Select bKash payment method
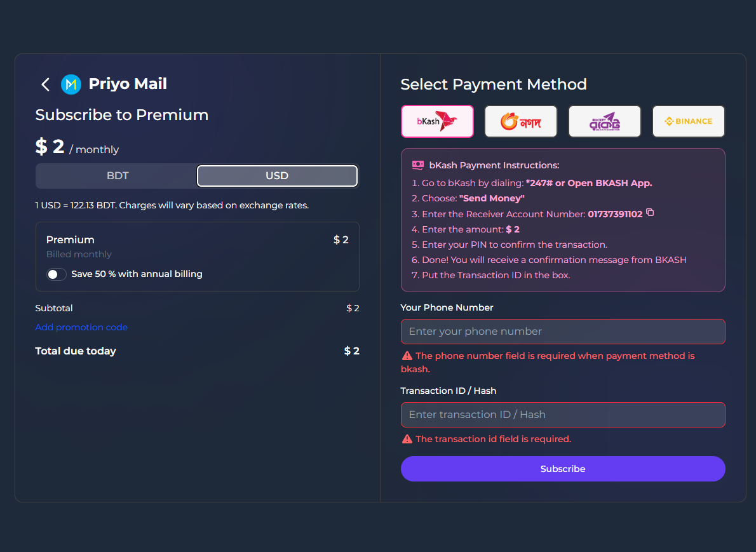The image size is (756, 552). tap(437, 121)
